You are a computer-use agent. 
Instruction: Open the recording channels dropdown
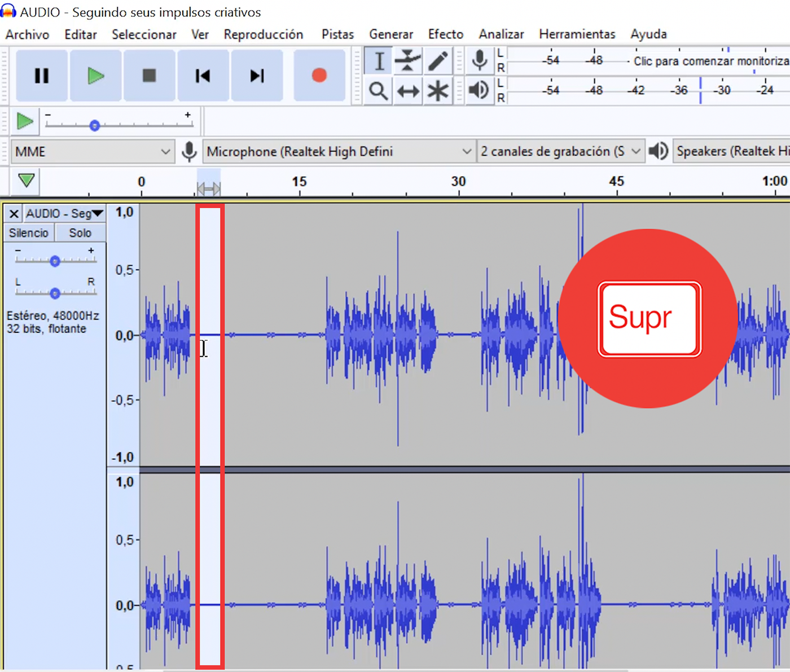click(561, 151)
